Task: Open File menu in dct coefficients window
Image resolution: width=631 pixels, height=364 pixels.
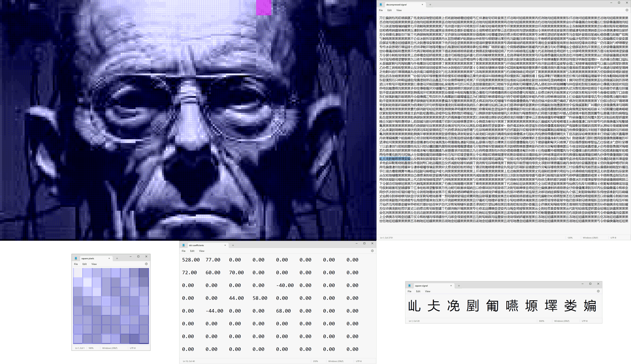Action: click(x=184, y=251)
